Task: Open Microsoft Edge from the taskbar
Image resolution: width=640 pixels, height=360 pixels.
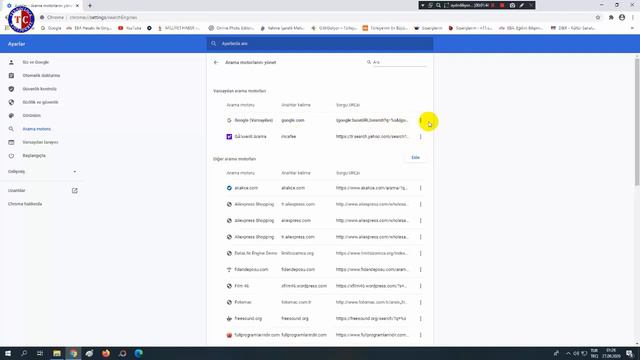Action: pyautogui.click(x=139, y=353)
